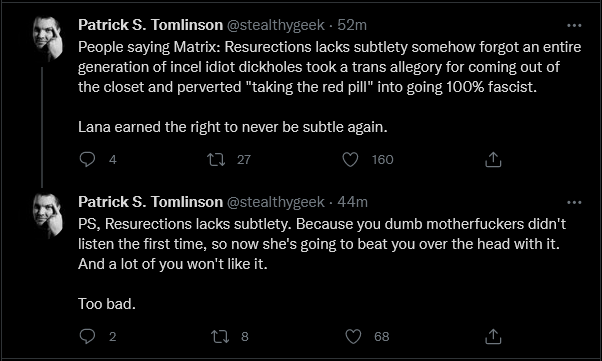Open Patrick S. Tomlinson profile from first tweet
This screenshot has height=361, width=602.
tap(150, 25)
